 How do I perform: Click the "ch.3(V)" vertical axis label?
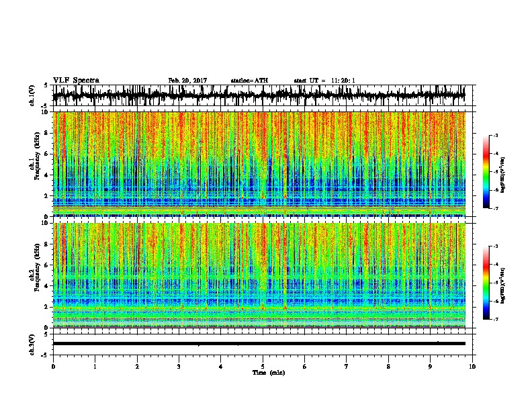pyautogui.click(x=32, y=345)
